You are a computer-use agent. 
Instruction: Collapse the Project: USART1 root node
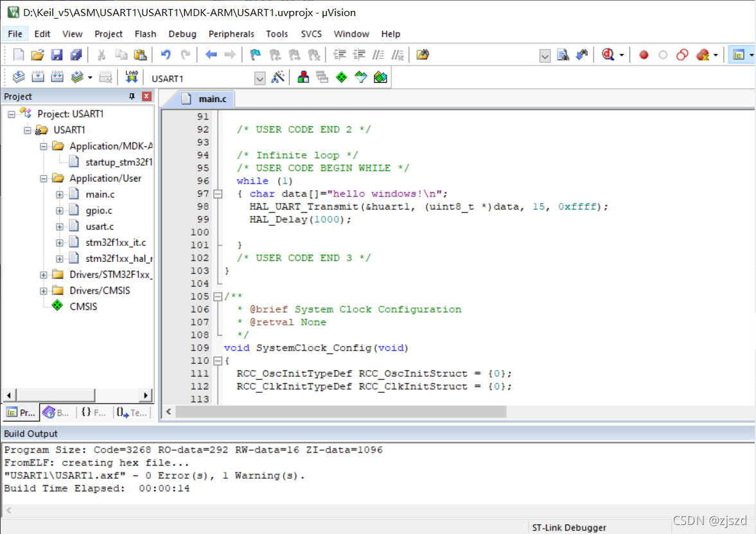coord(11,114)
